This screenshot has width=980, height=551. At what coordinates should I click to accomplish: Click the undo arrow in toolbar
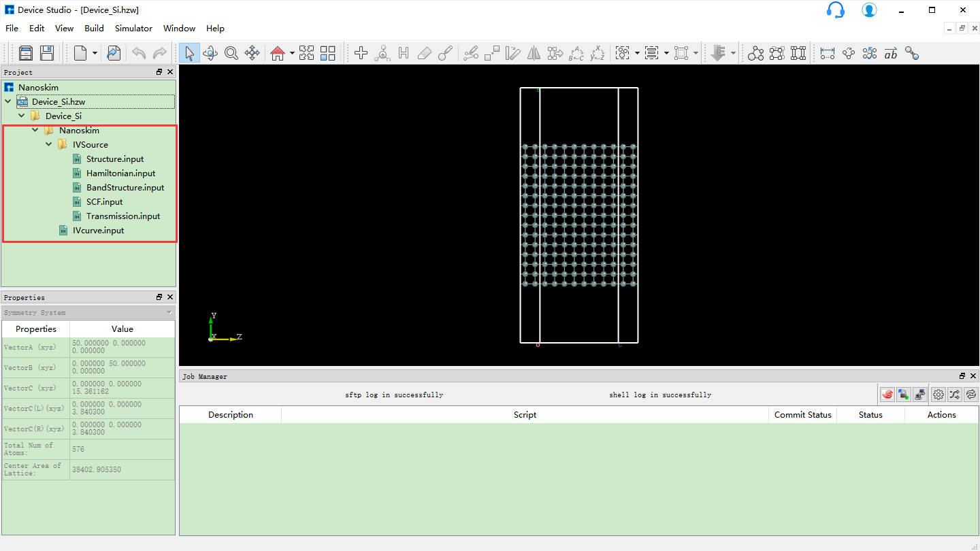pos(139,53)
